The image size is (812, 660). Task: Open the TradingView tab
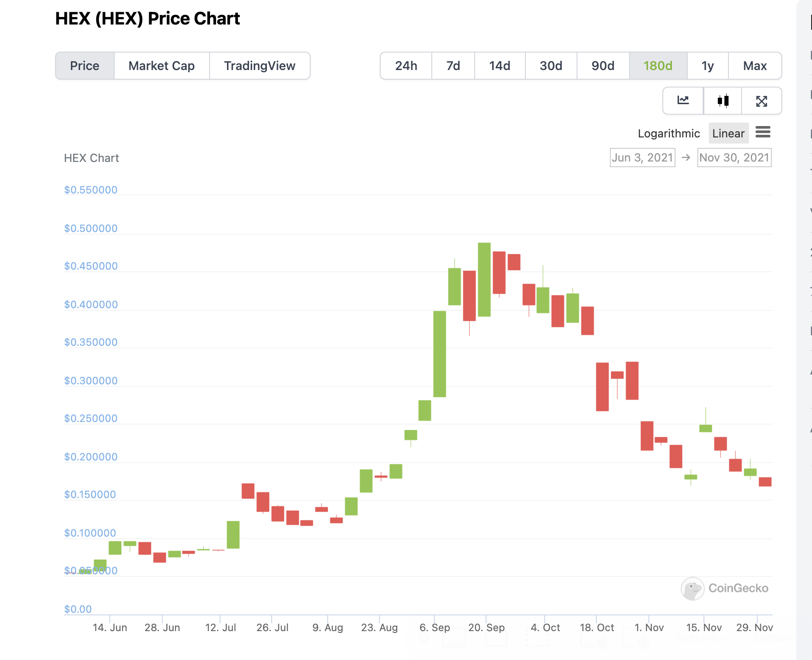[260, 66]
